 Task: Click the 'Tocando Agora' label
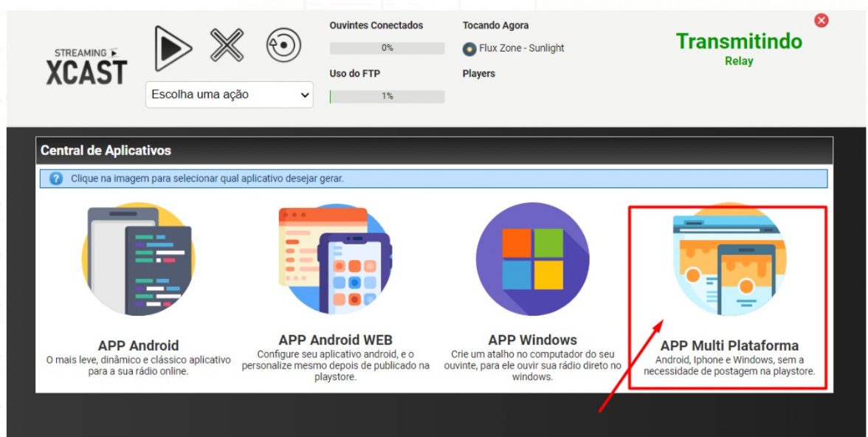pos(495,26)
